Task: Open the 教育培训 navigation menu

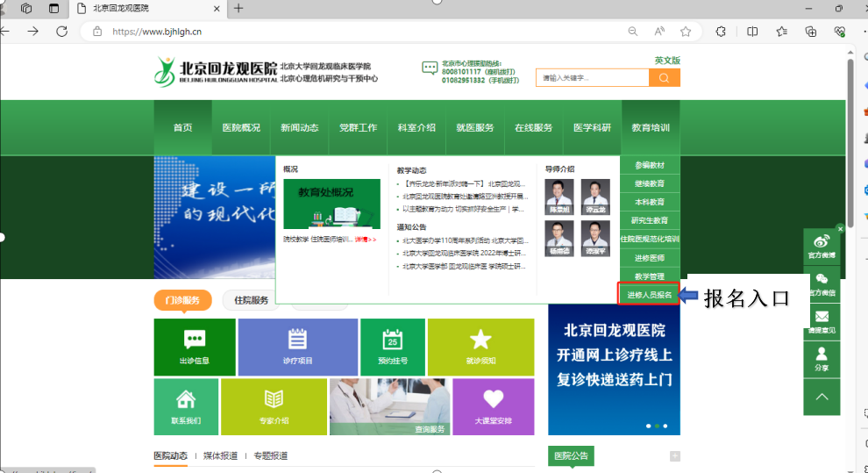Action: pyautogui.click(x=651, y=127)
